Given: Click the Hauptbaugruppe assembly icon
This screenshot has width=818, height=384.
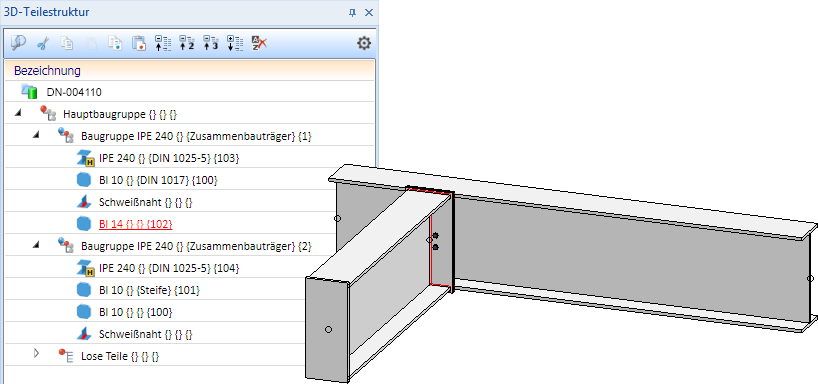Looking at the screenshot, I should coord(48,113).
